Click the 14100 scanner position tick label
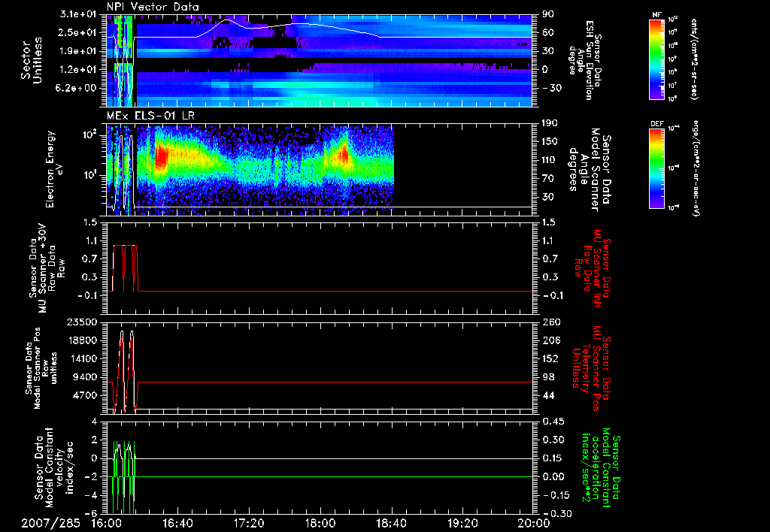 (x=82, y=358)
